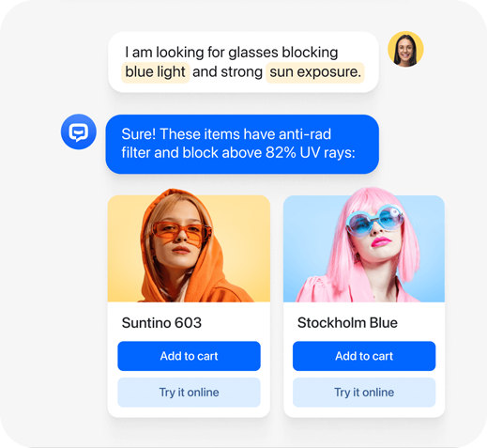Click the customer's profile avatar
Screen dimensions: 487x448
click(405, 49)
